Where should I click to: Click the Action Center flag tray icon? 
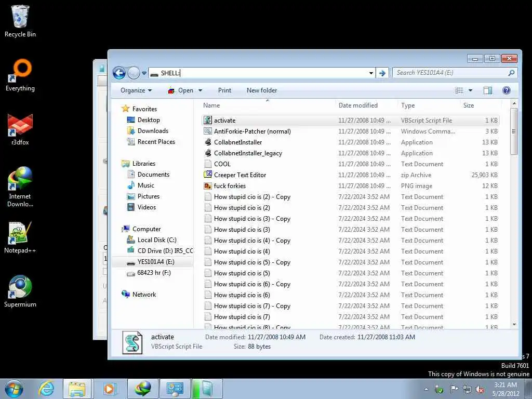pos(454,389)
